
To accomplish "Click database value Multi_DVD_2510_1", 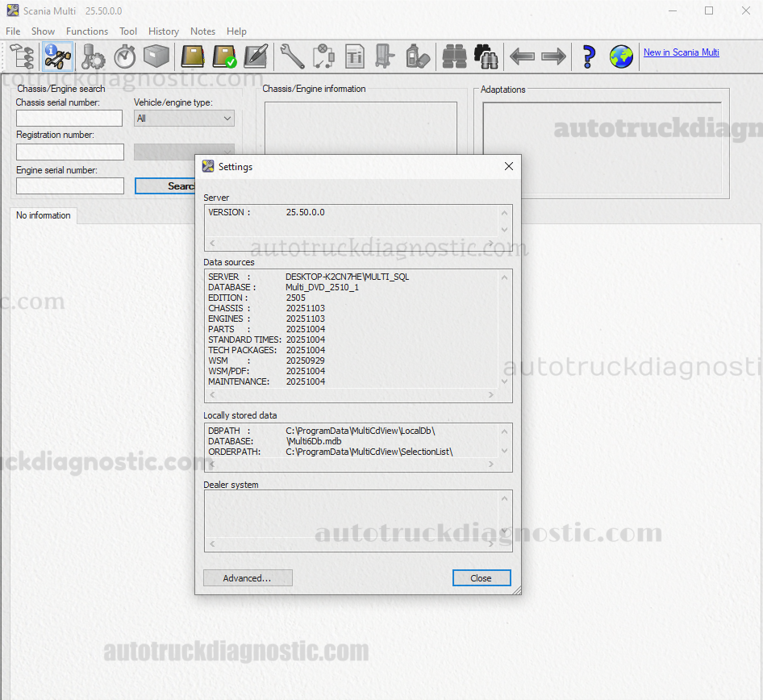I will coord(322,287).
